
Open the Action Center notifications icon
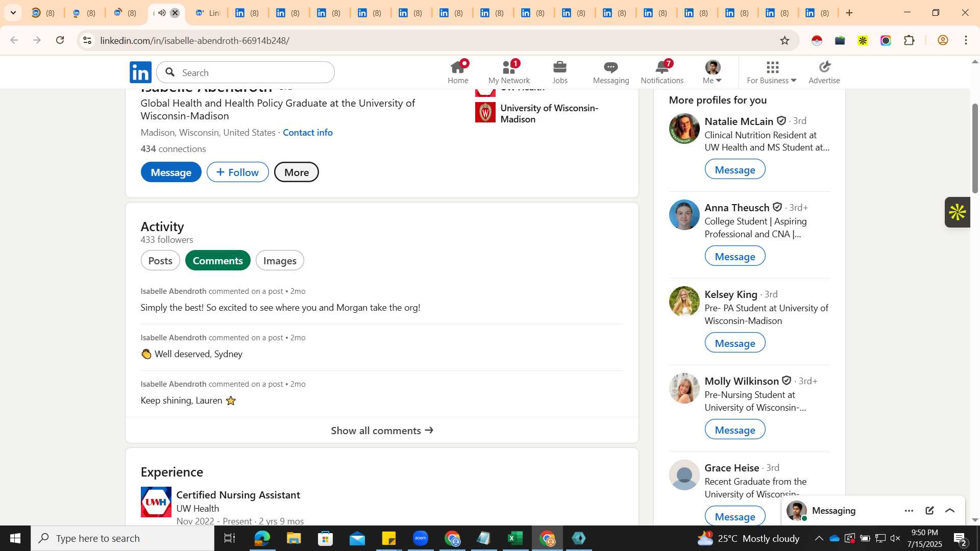tap(960, 538)
